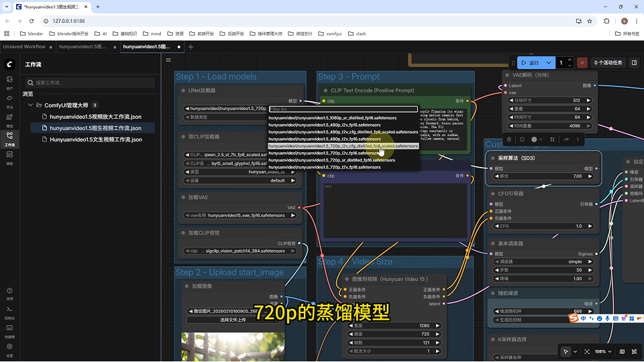The image size is (644, 362).
Task: Open browser extensions puzzle icon
Action: tap(606, 21)
